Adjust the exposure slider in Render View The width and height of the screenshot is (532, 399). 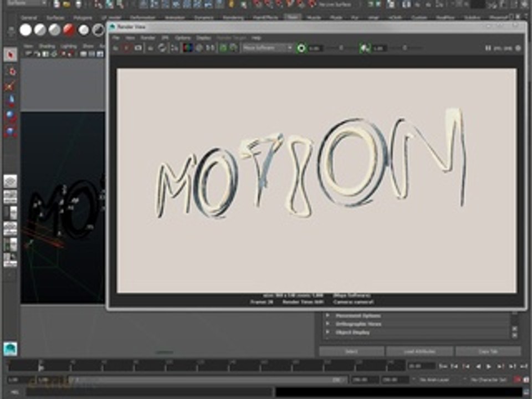pos(341,48)
